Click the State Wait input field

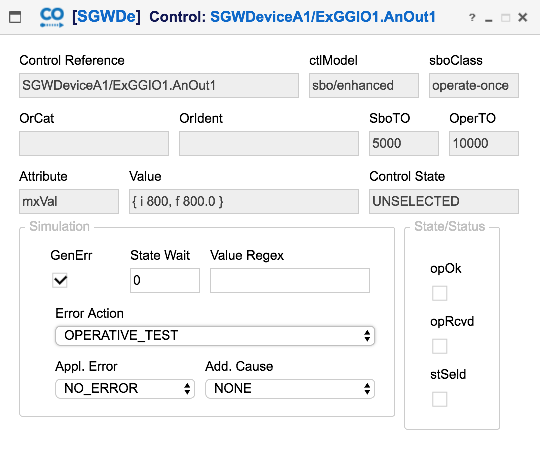(165, 280)
